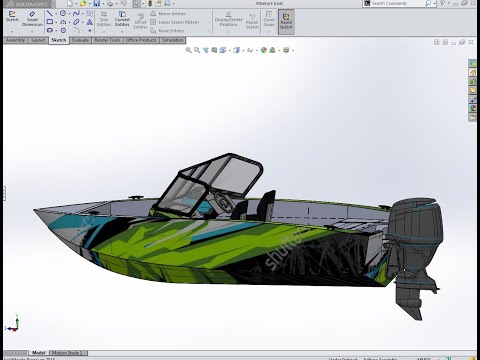Select the Straight Slot tool
The height and width of the screenshot is (360, 480).
tap(50, 30)
